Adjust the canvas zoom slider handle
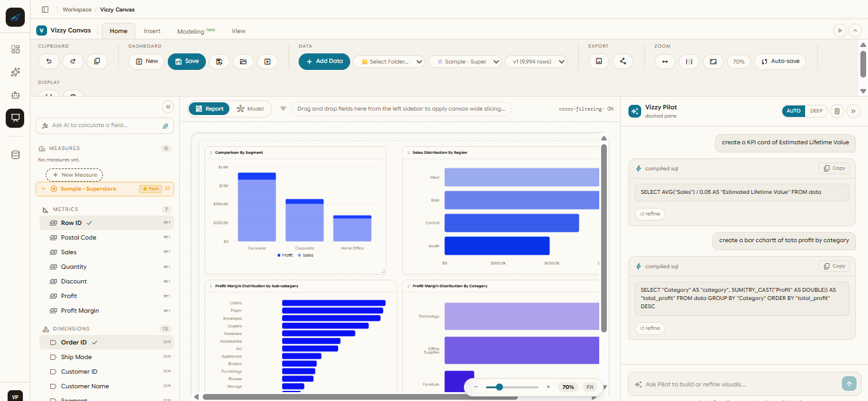 pyautogui.click(x=499, y=386)
